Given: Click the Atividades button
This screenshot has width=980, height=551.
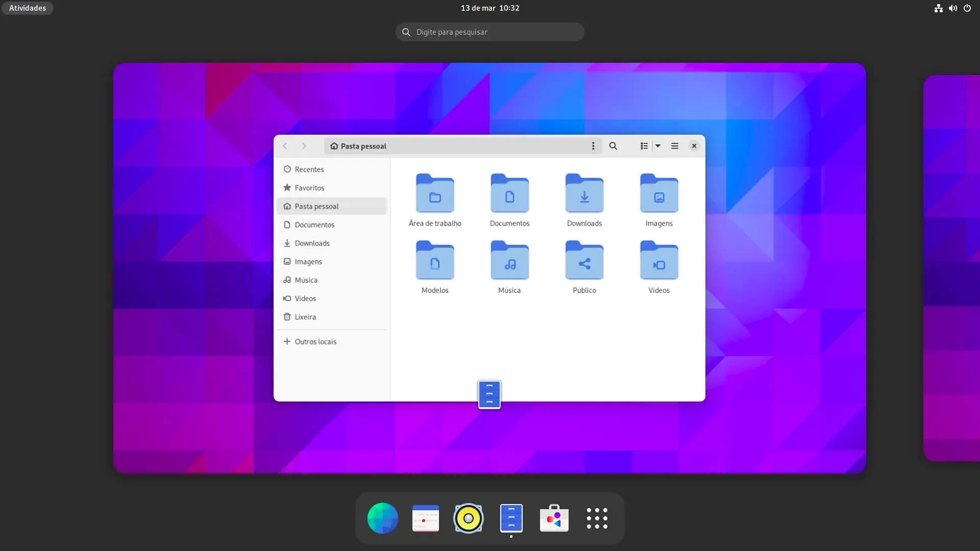Looking at the screenshot, I should pyautogui.click(x=28, y=8).
